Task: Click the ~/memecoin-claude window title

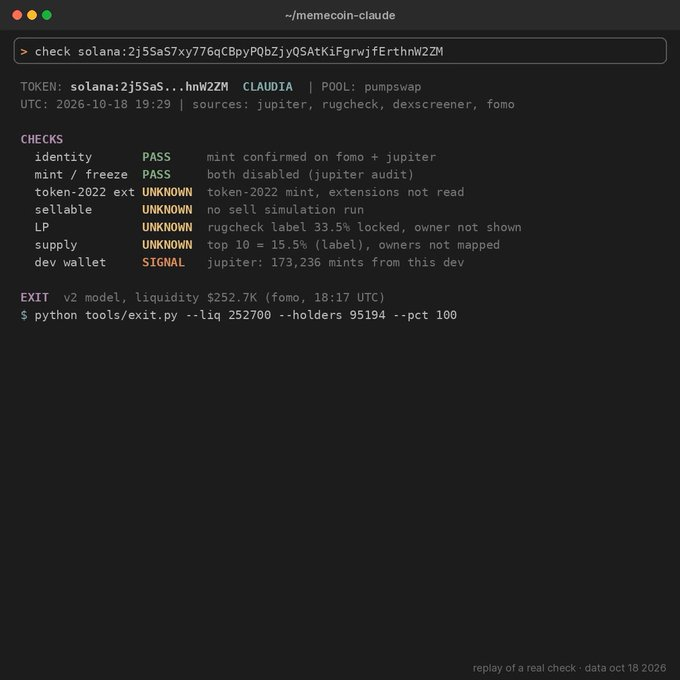Action: 340,16
